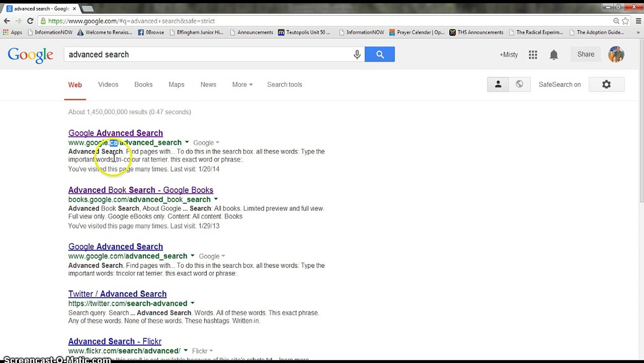Open the 0Browse Facebook bookmark
644x363 pixels.
tap(151, 32)
